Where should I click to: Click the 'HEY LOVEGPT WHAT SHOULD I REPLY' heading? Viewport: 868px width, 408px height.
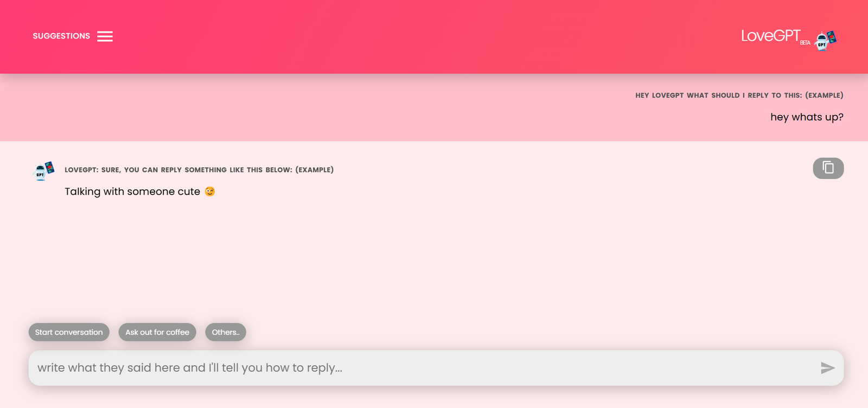[739, 95]
